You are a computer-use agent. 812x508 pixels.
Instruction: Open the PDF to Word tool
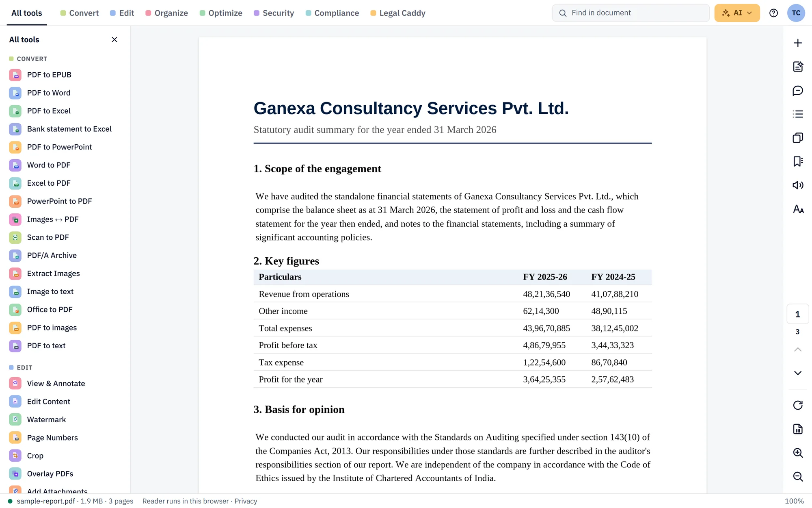(61, 93)
